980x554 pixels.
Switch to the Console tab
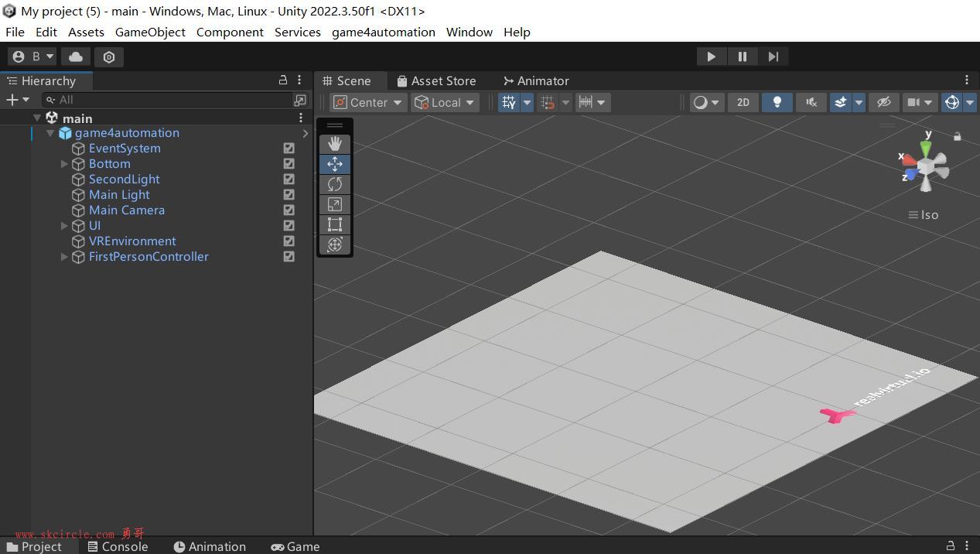point(118,546)
